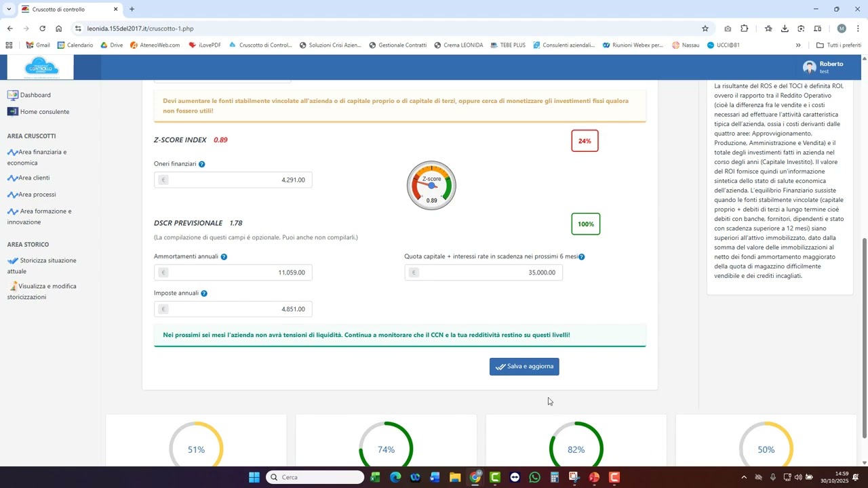The width and height of the screenshot is (868, 488).
Task: Click help icon next to Imposte annuali
Action: pyautogui.click(x=204, y=294)
